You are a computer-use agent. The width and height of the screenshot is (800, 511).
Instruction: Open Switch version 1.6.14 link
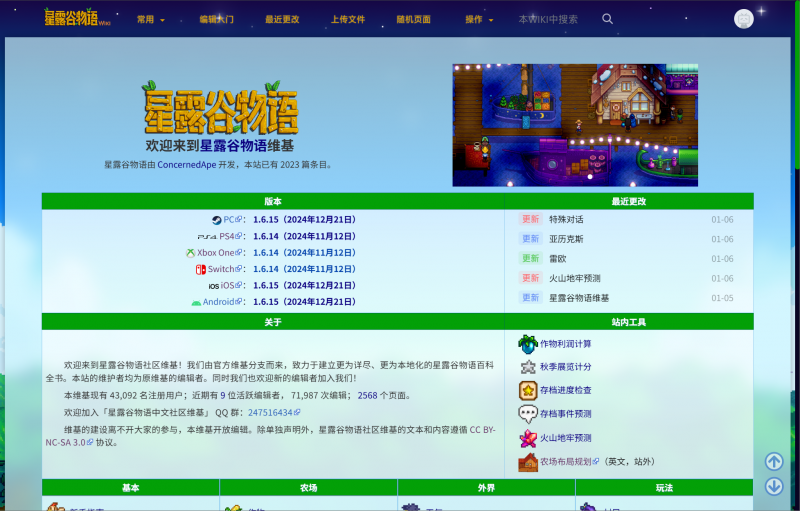click(304, 269)
